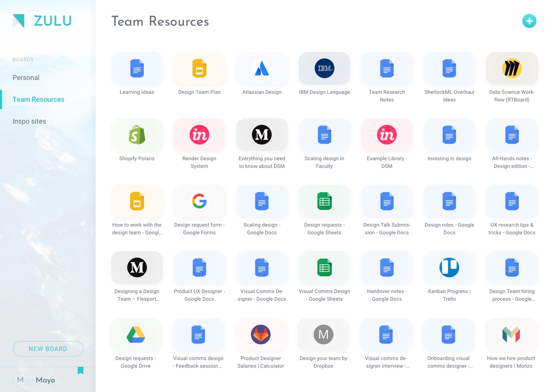Image resolution: width=551 pixels, height=392 pixels.
Task: Open Render Design System InVision icon
Action: 199,135
